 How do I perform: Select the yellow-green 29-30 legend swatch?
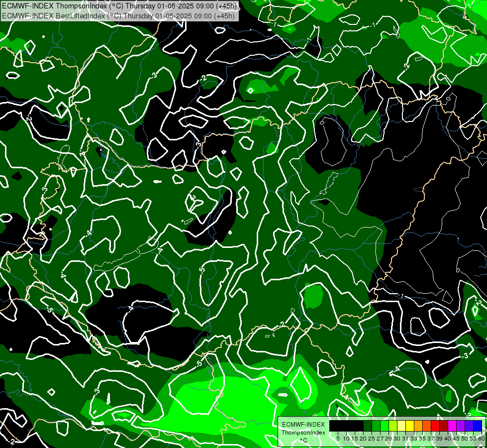[x=393, y=426]
